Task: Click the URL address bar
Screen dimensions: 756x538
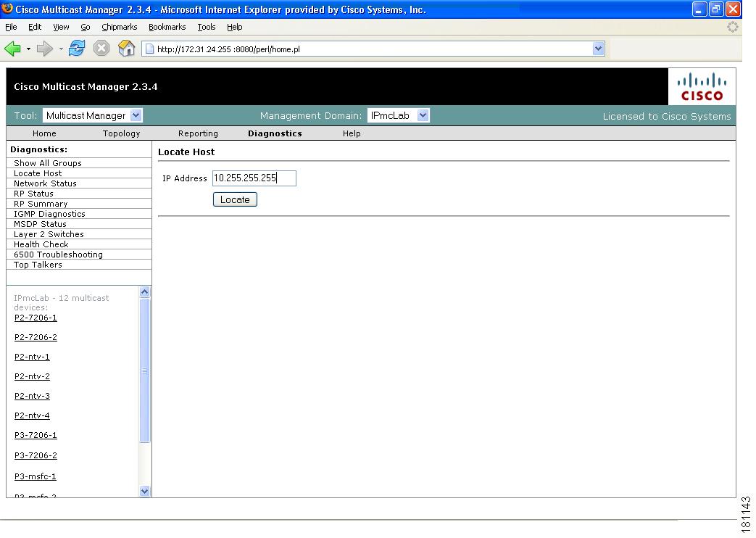Action: point(374,49)
